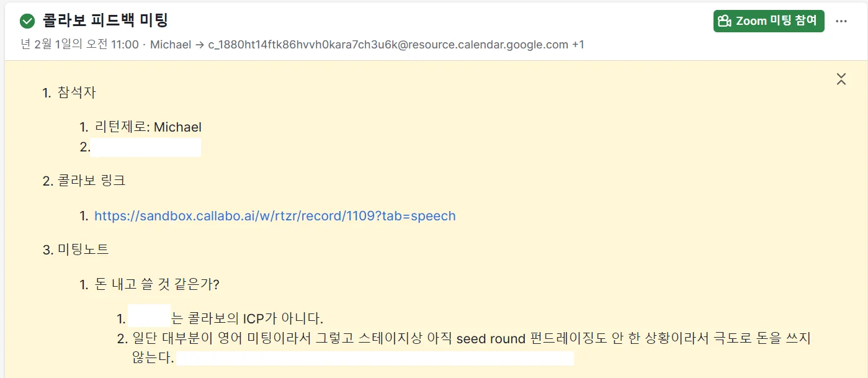Select organizer Michael in the header line
This screenshot has height=378, width=868.
171,45
